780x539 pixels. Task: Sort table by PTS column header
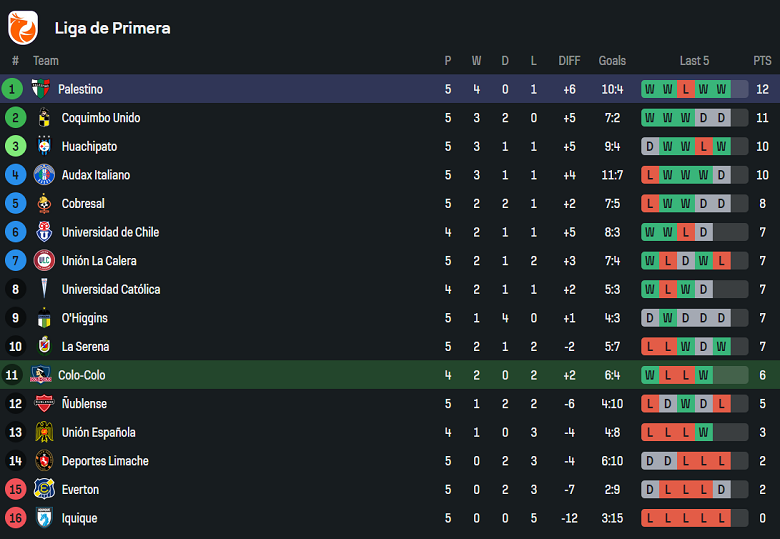coord(762,61)
